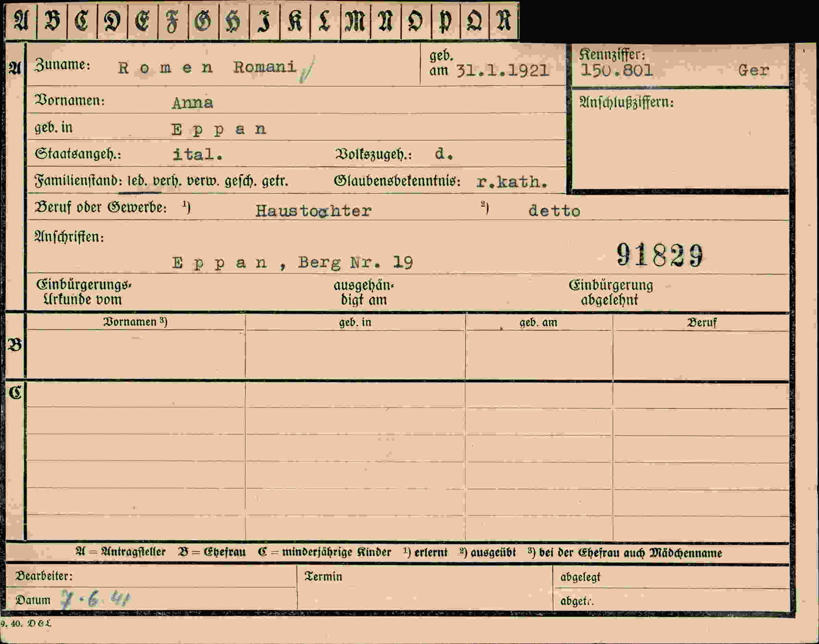Click the 'Anschlußziffern:' label
The image size is (819, 644).
click(x=626, y=103)
